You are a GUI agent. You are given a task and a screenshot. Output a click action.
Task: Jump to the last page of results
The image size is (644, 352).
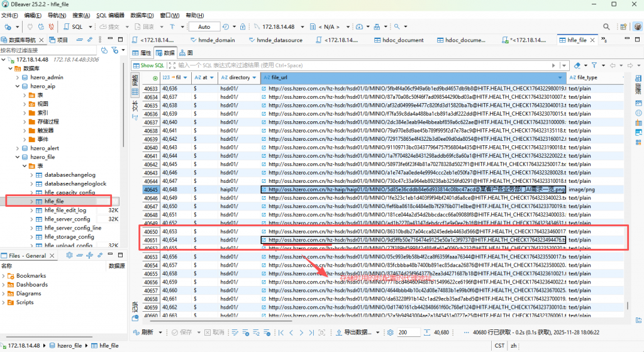click(311, 332)
